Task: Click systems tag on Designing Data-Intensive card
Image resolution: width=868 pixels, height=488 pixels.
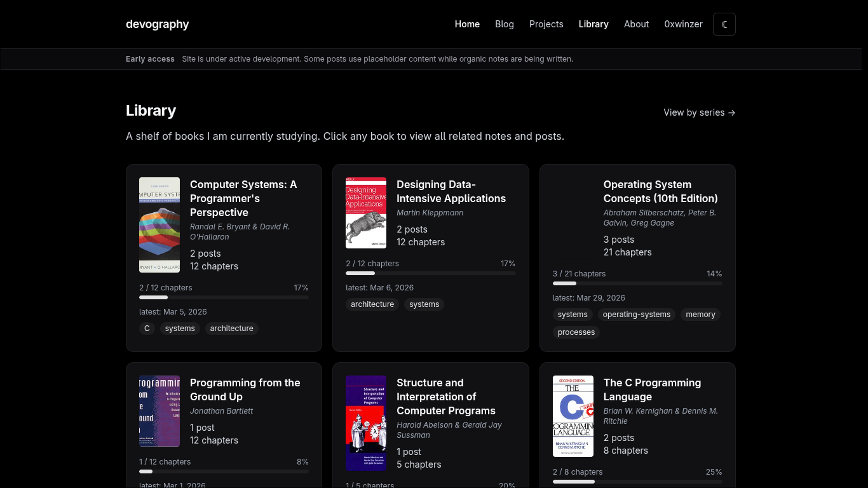Action: [x=424, y=304]
